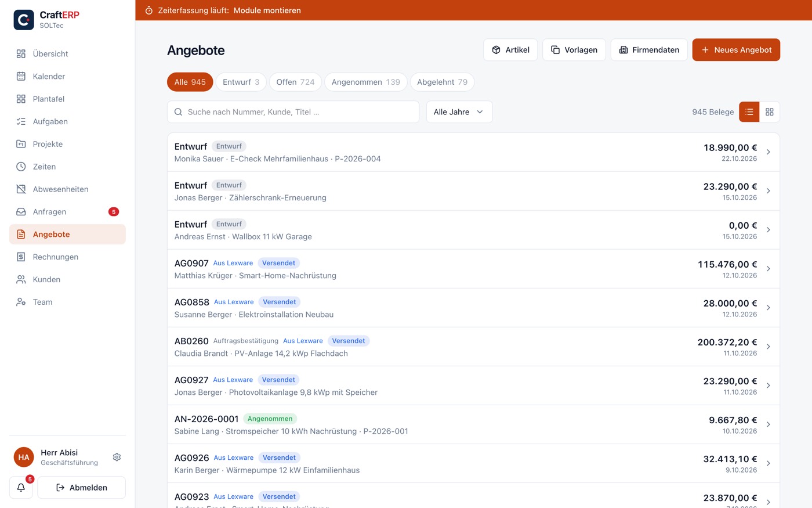Expand the Monika Sauer offer chevron
Image resolution: width=812 pixels, height=508 pixels.
pos(768,152)
